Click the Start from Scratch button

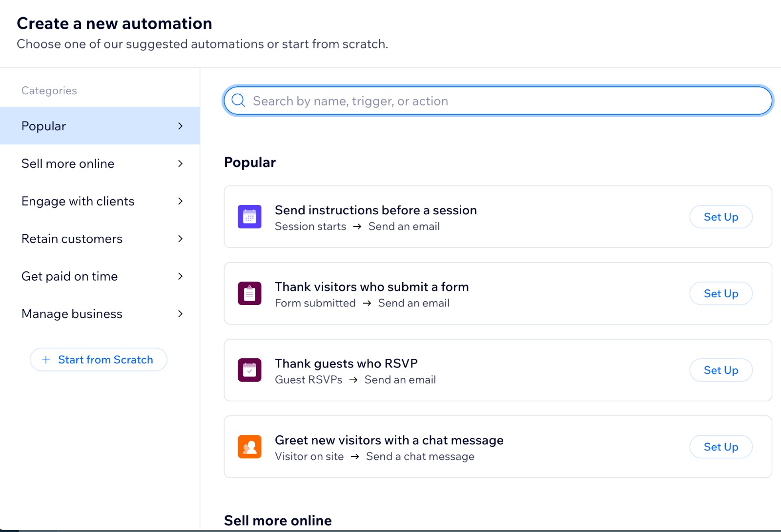point(99,360)
